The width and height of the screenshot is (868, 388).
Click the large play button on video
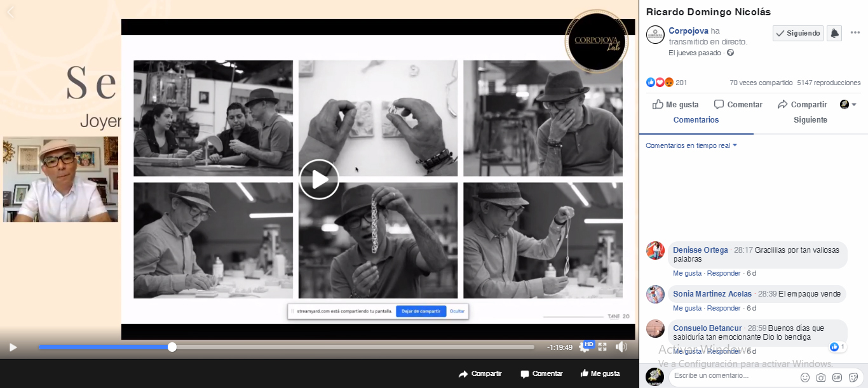[319, 179]
